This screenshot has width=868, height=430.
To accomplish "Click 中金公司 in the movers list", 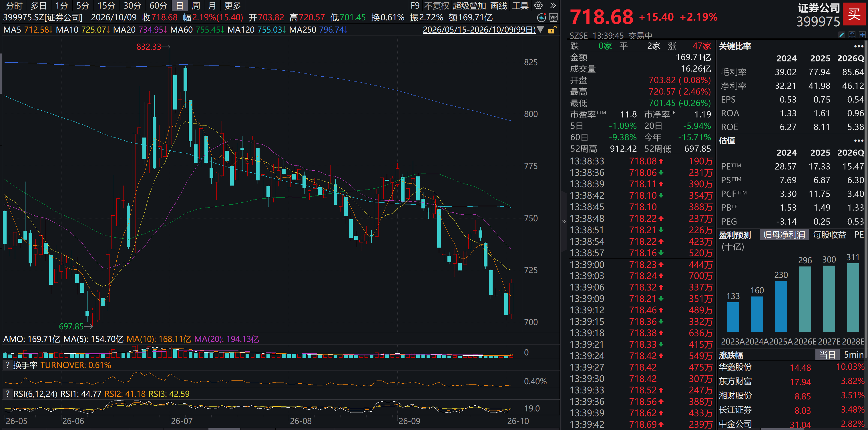I will point(735,424).
